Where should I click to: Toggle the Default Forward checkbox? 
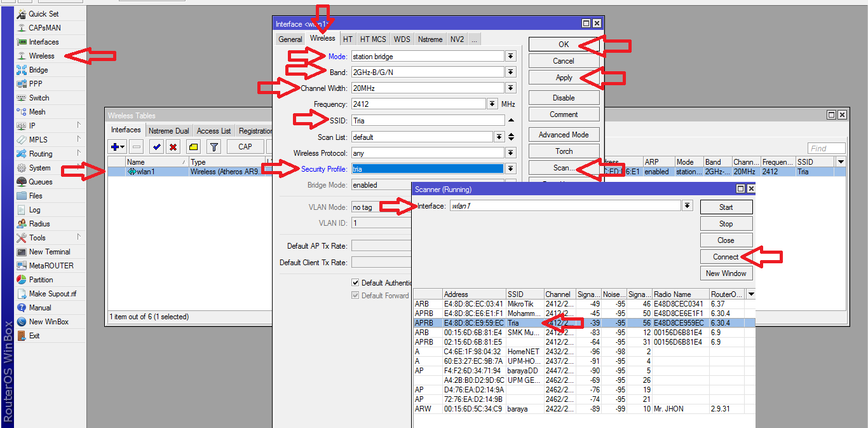click(x=355, y=295)
